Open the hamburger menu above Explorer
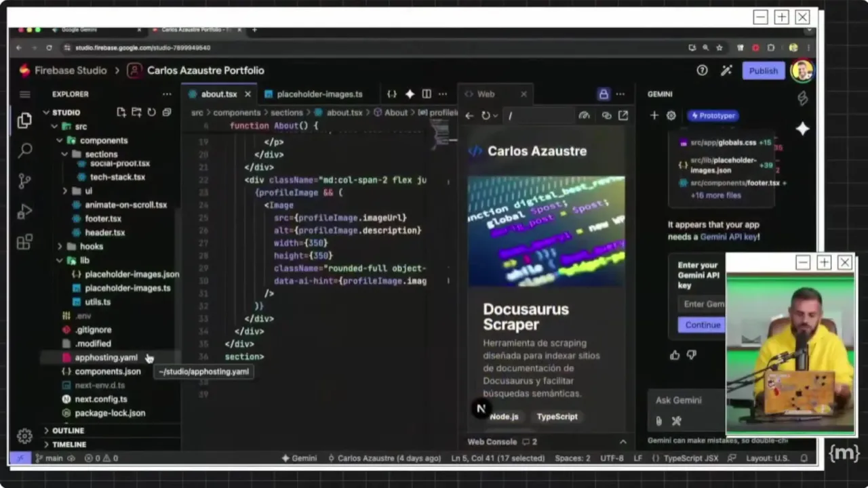868x488 pixels. coord(25,95)
